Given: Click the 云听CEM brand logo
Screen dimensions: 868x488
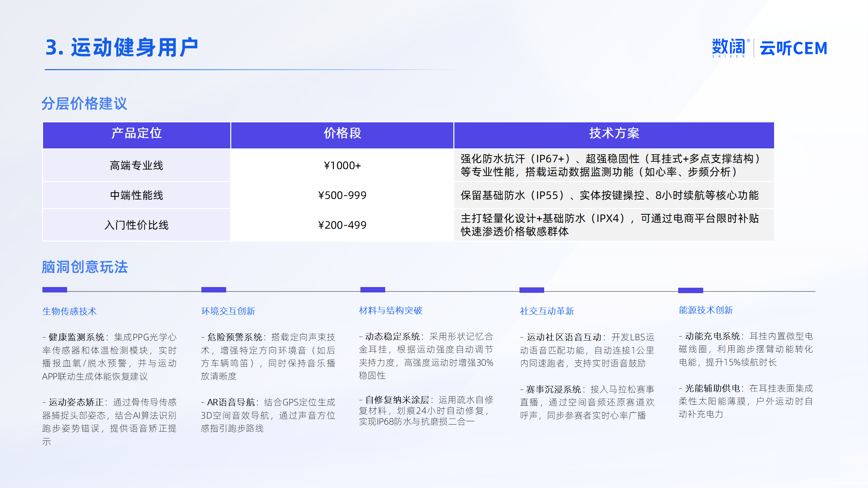Looking at the screenshot, I should pyautogui.click(x=793, y=48).
